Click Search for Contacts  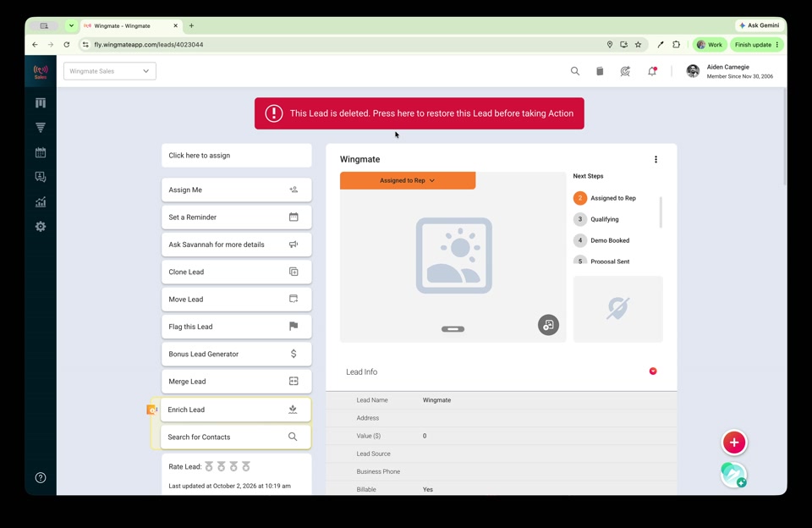[236, 437]
